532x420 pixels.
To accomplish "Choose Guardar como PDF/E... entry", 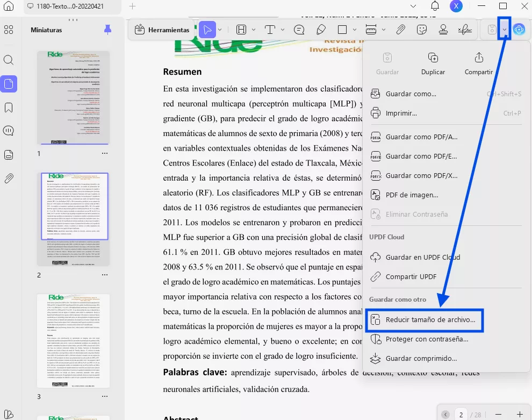I will (x=446, y=156).
